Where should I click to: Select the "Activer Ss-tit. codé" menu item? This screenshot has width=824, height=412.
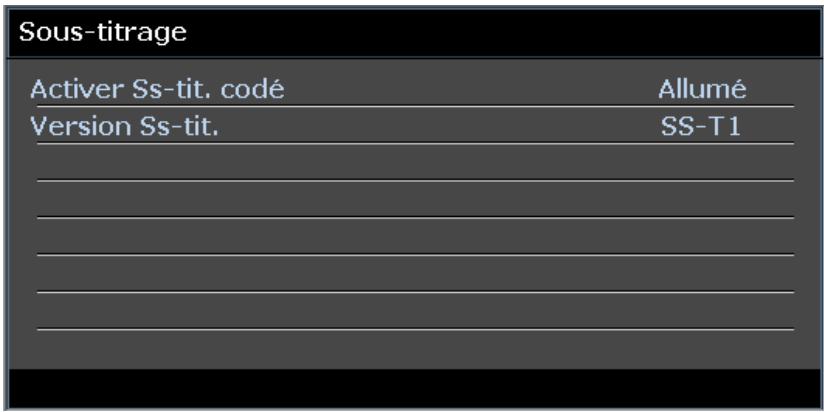click(157, 89)
